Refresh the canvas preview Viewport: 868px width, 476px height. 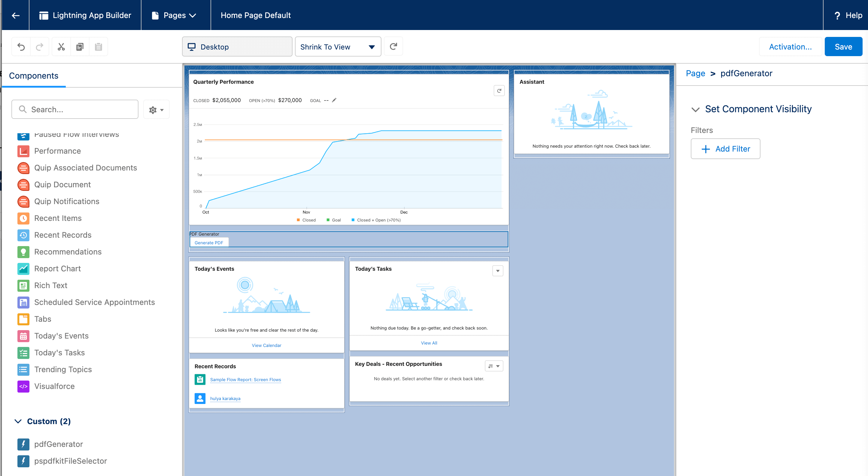point(393,46)
